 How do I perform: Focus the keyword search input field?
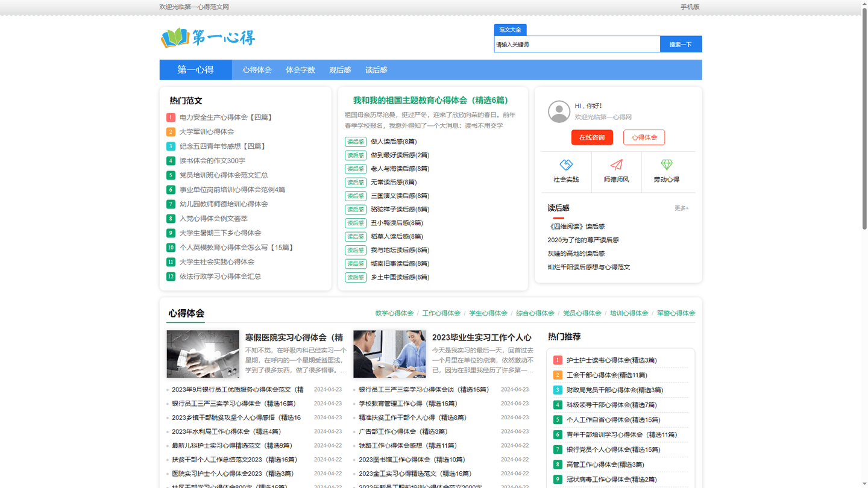click(x=577, y=44)
